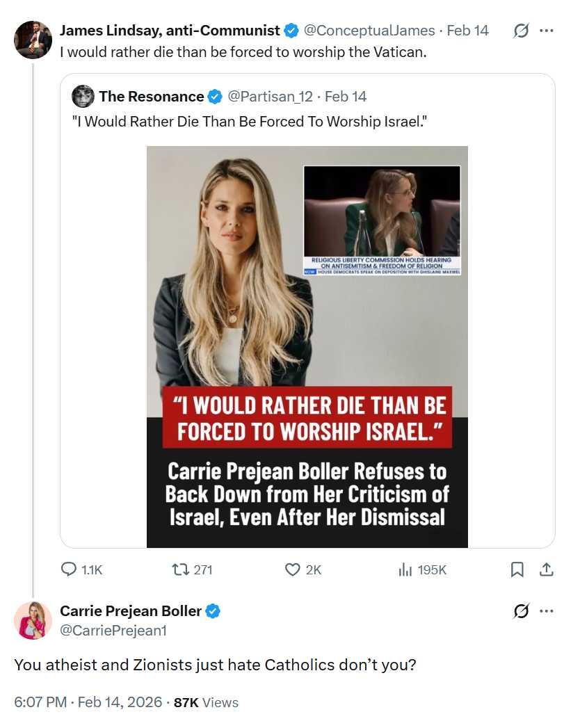Screen dimensions: 564x728
Task: Click the 6:07 PM Feb 14, 2026 timestamp
Action: coord(88,702)
